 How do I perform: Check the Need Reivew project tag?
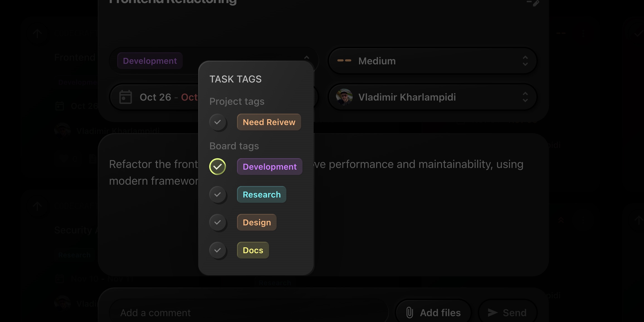[218, 122]
